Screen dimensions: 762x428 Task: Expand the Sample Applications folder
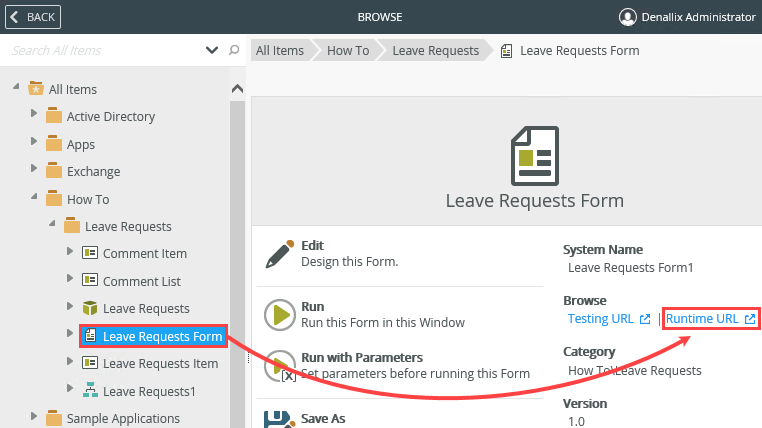coord(35,417)
